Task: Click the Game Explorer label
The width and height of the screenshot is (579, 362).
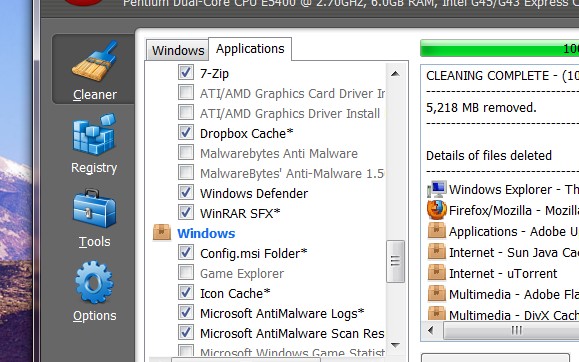Action: point(242,274)
